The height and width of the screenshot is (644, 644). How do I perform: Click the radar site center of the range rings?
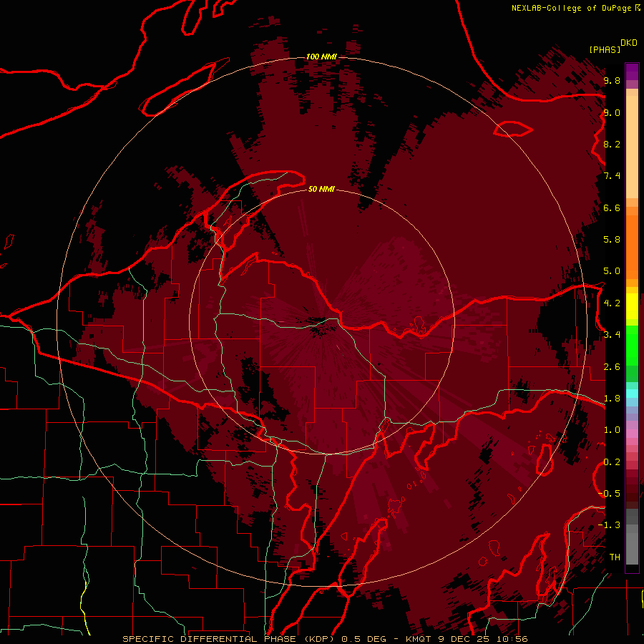coord(321,321)
